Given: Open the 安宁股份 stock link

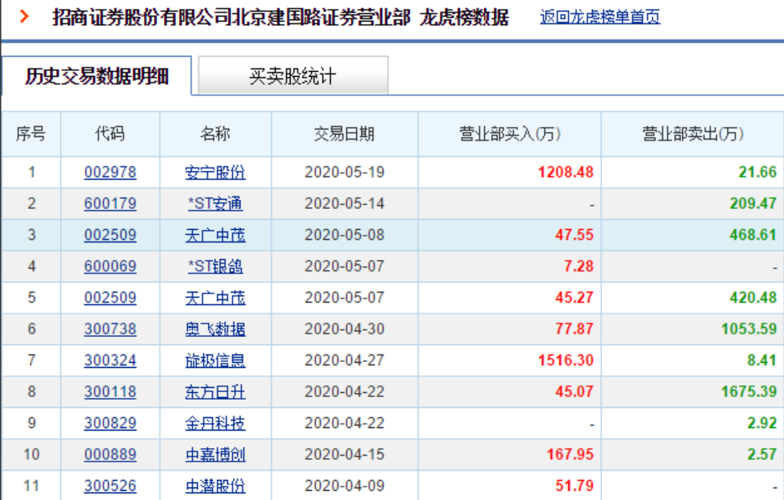Looking at the screenshot, I should coord(215,172).
